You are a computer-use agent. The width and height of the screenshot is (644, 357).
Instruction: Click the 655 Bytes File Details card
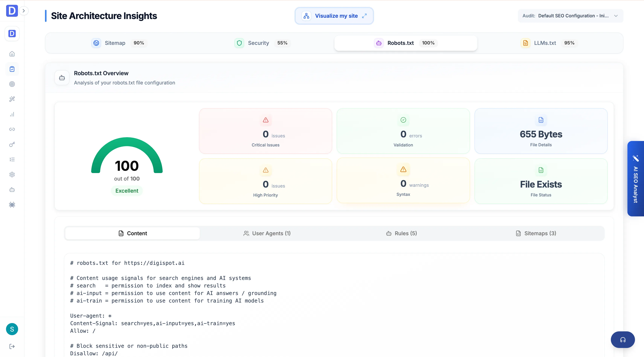tap(541, 131)
